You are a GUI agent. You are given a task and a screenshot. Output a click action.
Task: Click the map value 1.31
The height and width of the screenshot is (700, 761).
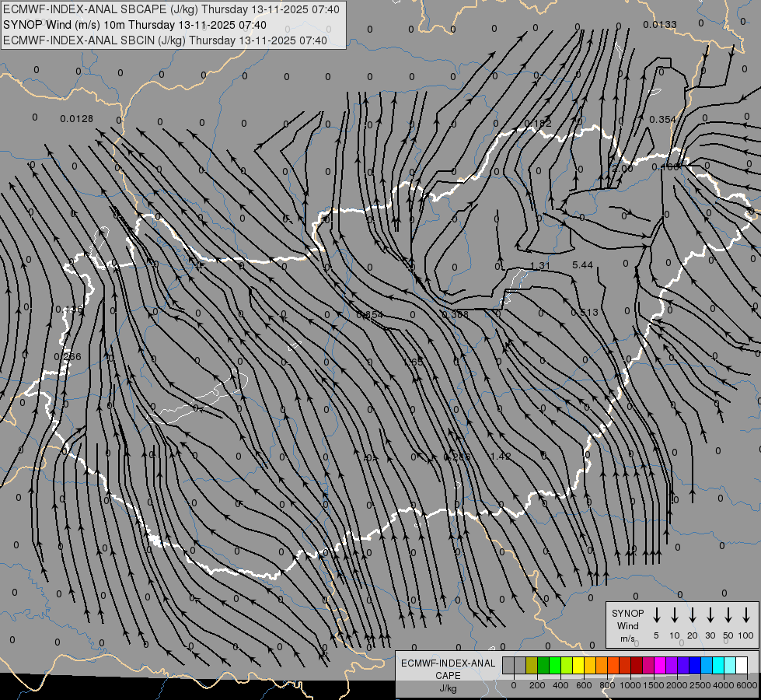pos(539,266)
